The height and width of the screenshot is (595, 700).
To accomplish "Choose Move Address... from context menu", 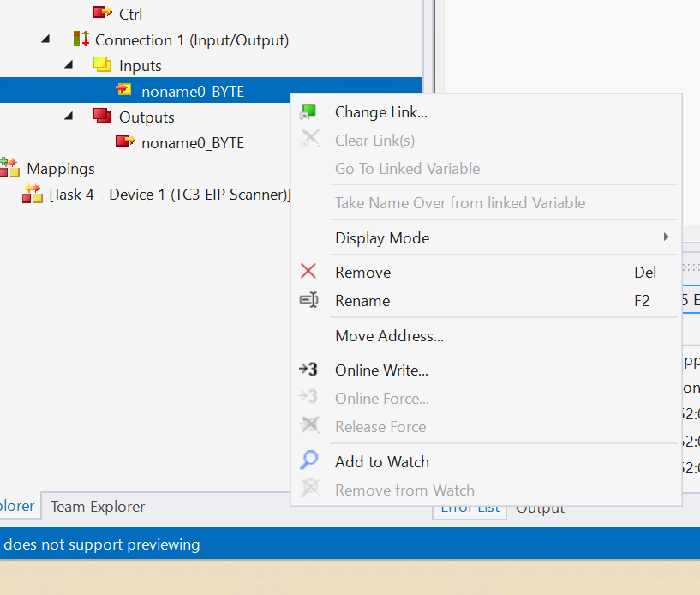I will (x=389, y=336).
